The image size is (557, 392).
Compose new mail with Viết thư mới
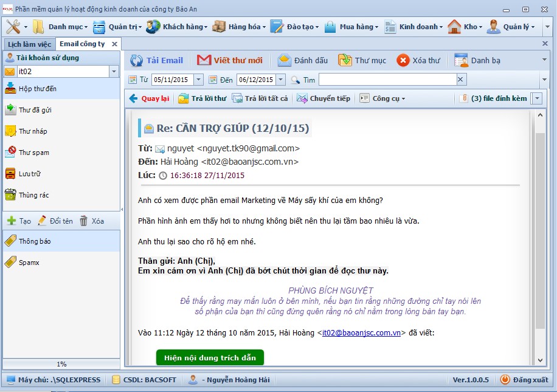[x=204, y=60]
